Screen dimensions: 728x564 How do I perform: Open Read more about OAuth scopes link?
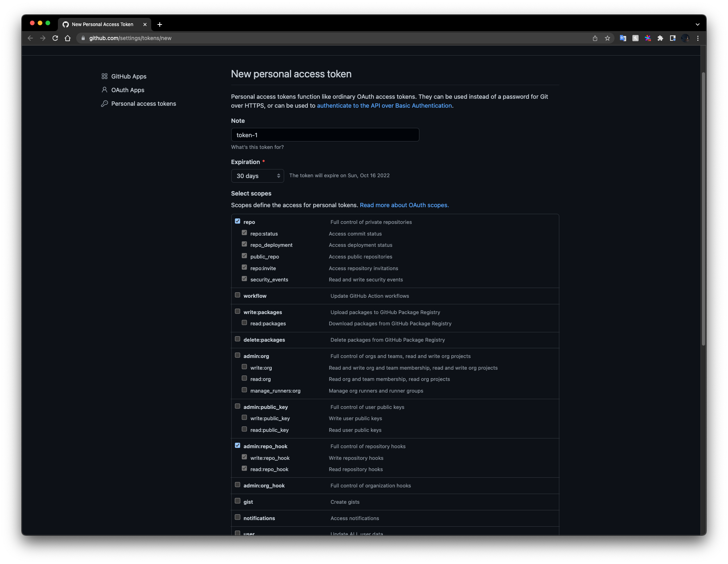coord(404,205)
